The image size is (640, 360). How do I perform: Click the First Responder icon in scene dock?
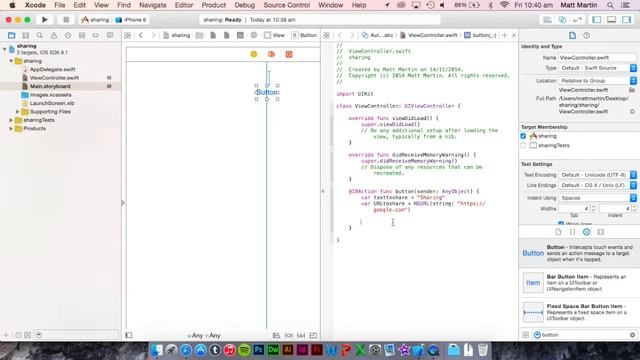tap(271, 54)
